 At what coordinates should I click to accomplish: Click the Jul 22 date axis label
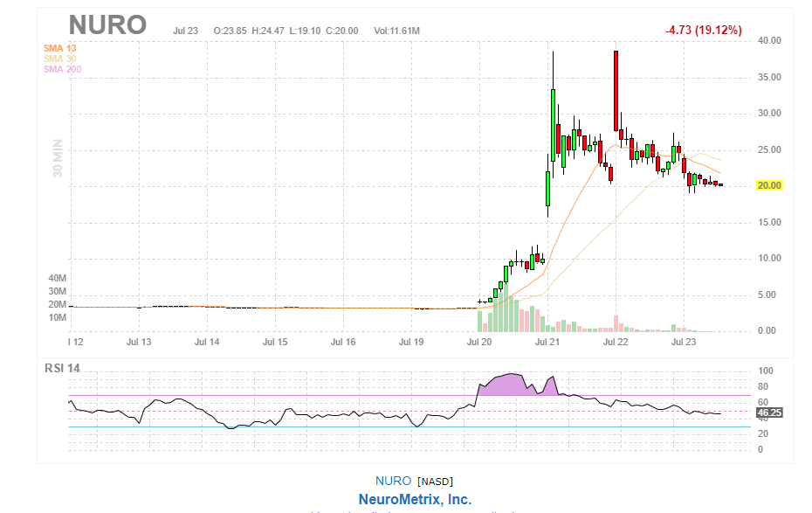616,342
